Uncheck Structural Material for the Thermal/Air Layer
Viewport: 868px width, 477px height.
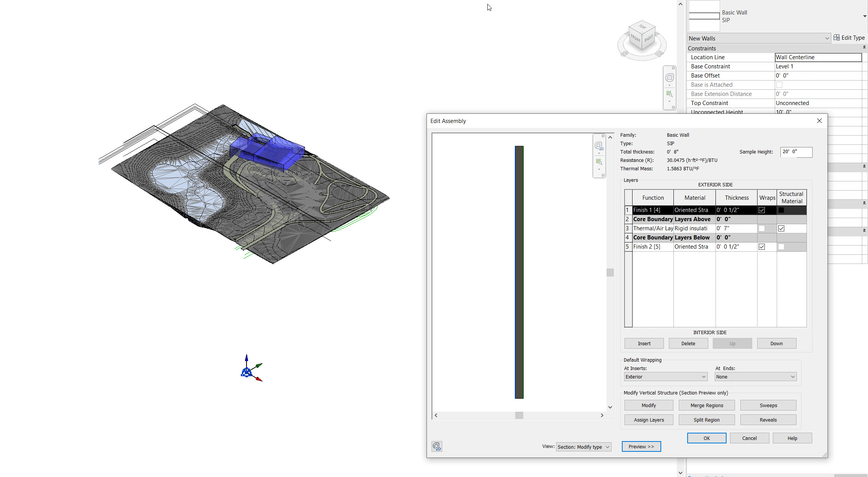pyautogui.click(x=781, y=228)
